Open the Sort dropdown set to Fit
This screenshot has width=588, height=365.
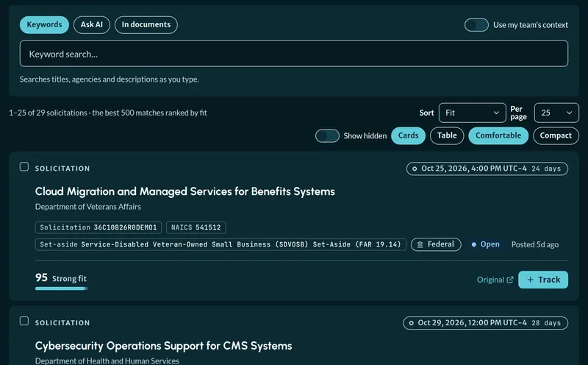[472, 113]
